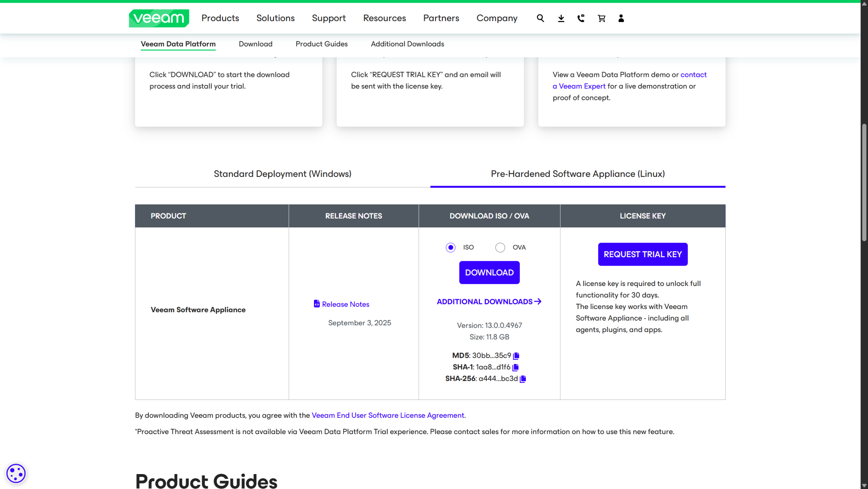
Task: Copy the SHA-1 checksum
Action: click(x=515, y=367)
